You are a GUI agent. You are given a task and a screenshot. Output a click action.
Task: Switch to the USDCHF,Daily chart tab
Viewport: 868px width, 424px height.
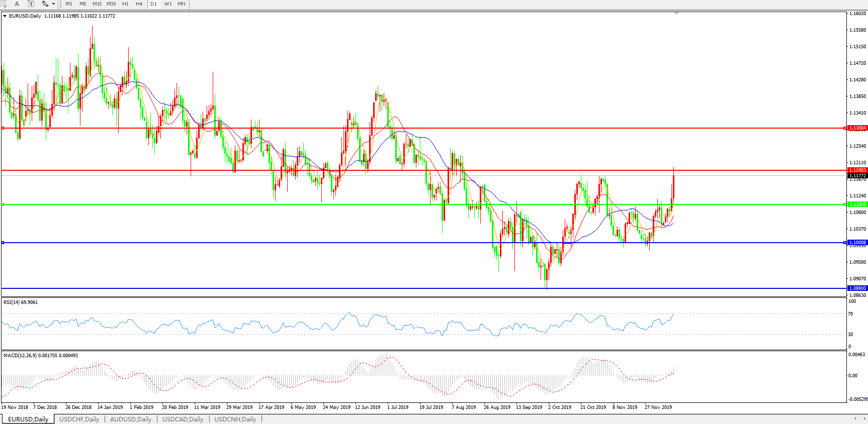pyautogui.click(x=79, y=419)
